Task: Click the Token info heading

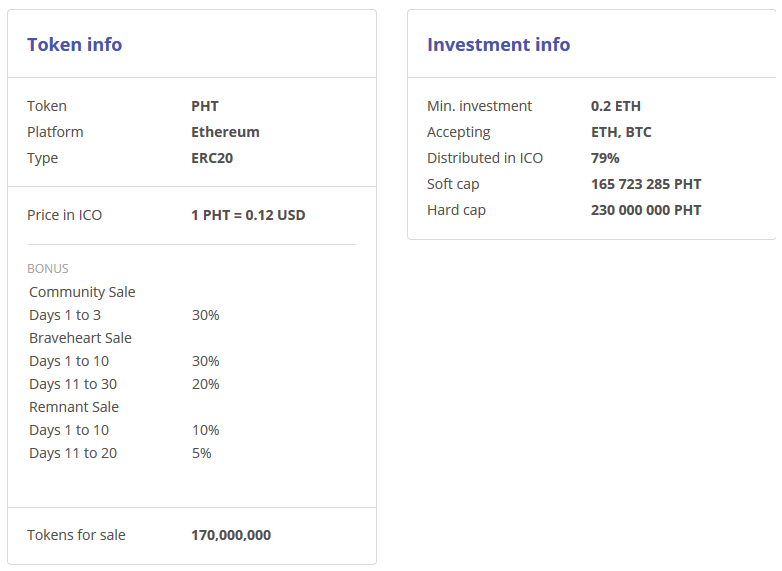Action: 74,44
